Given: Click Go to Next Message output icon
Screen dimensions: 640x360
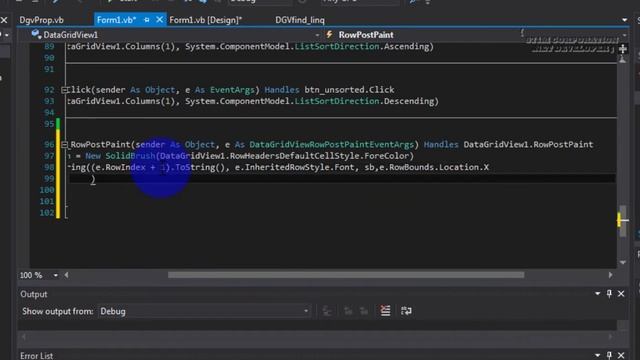Looking at the screenshot, I should (x=364, y=311).
